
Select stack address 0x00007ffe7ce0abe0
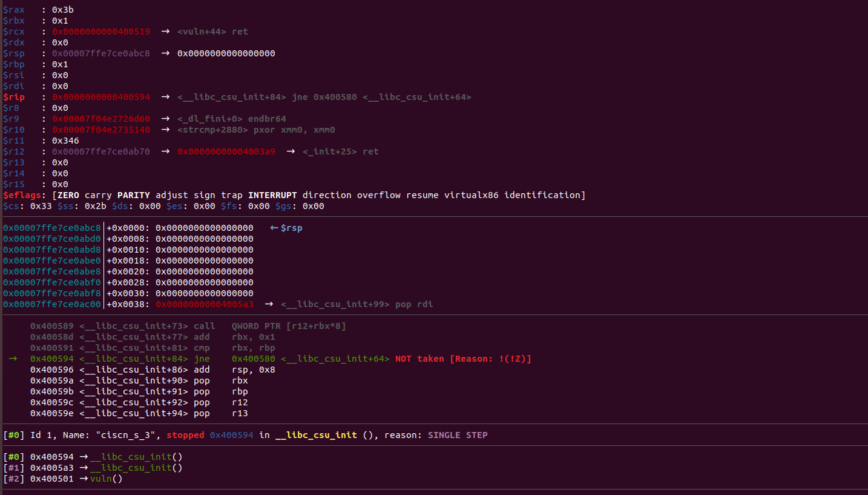coord(52,261)
